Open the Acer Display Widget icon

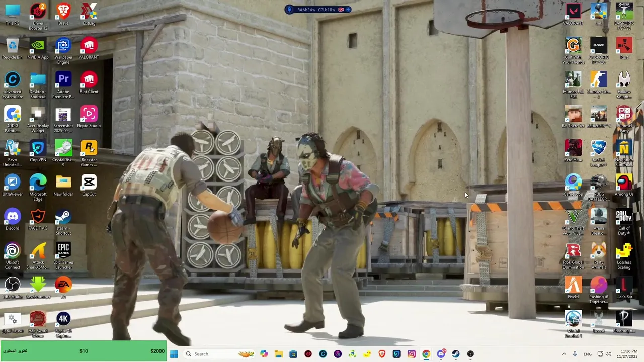pos(38,119)
